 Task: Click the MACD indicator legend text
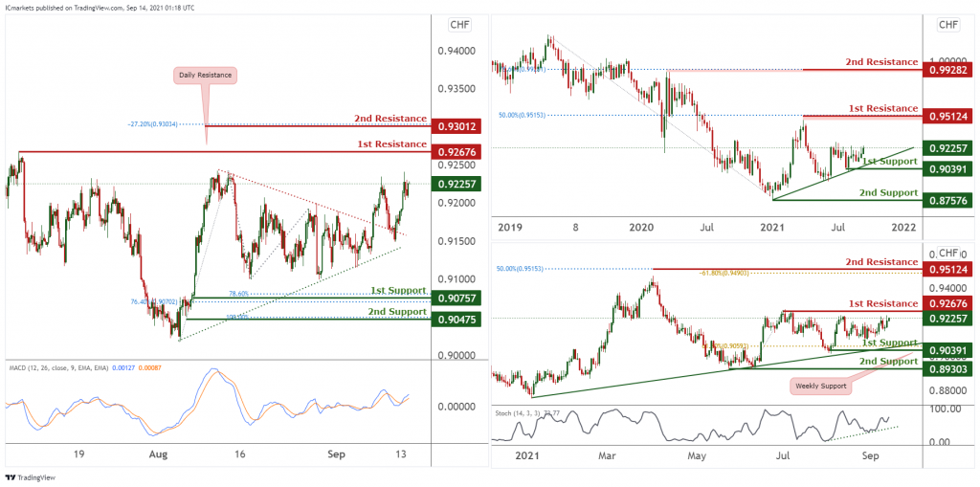click(x=82, y=367)
